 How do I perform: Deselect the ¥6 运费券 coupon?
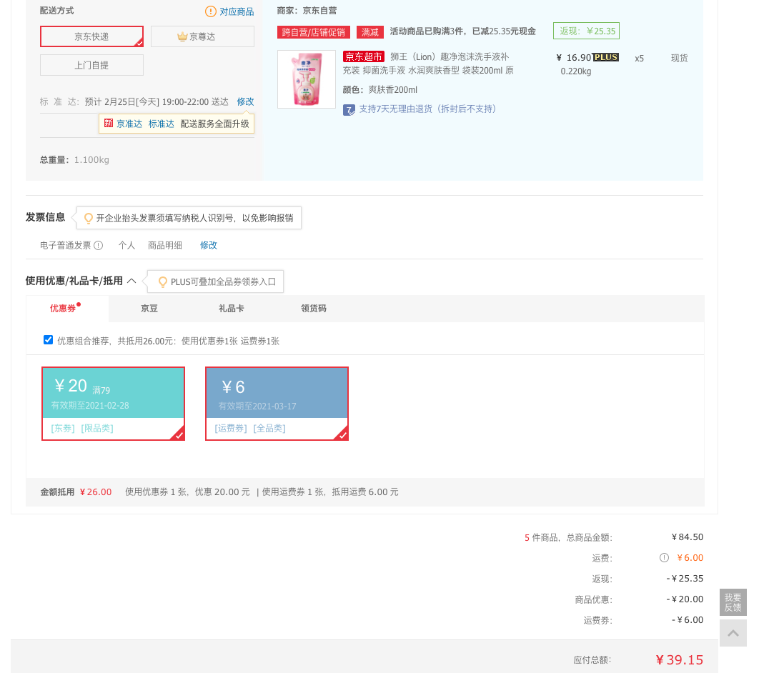click(x=277, y=404)
